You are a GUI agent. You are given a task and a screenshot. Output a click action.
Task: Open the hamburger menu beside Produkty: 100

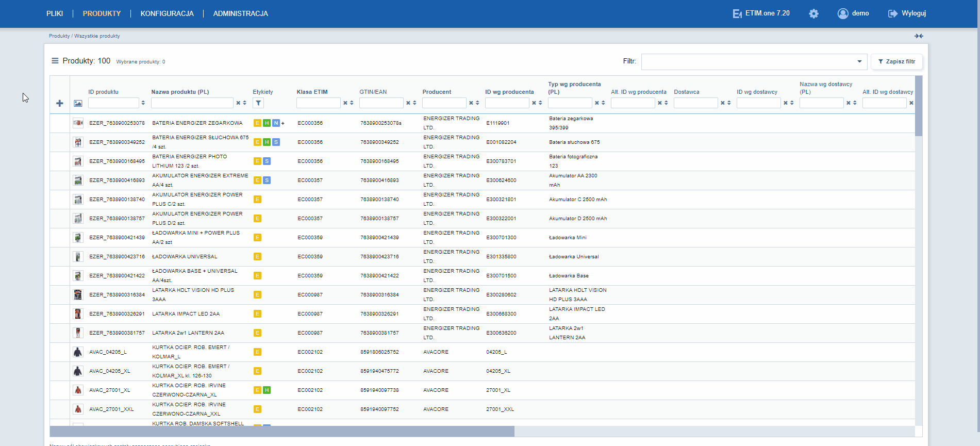coord(55,61)
